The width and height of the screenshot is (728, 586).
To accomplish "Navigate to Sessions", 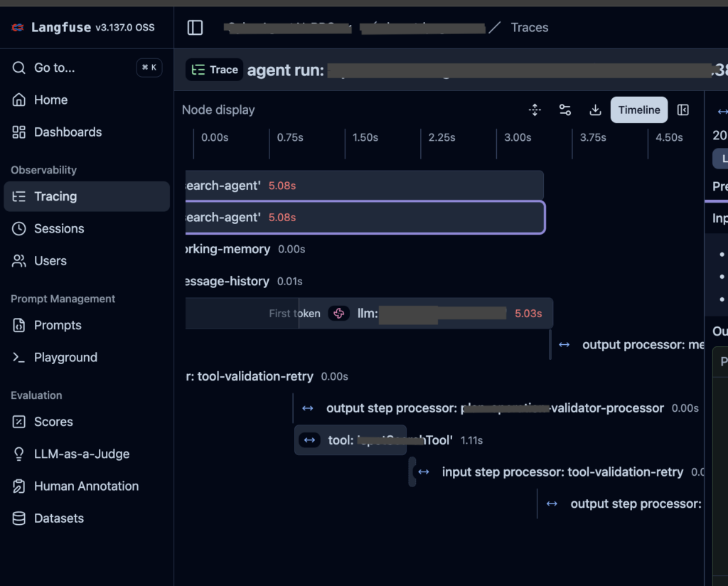I will tap(59, 228).
